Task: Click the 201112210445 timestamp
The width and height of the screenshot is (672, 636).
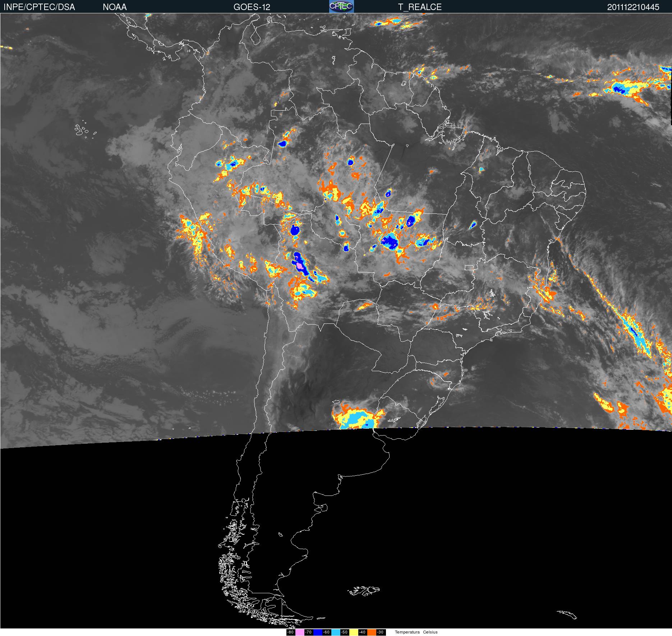Action: tap(633, 7)
